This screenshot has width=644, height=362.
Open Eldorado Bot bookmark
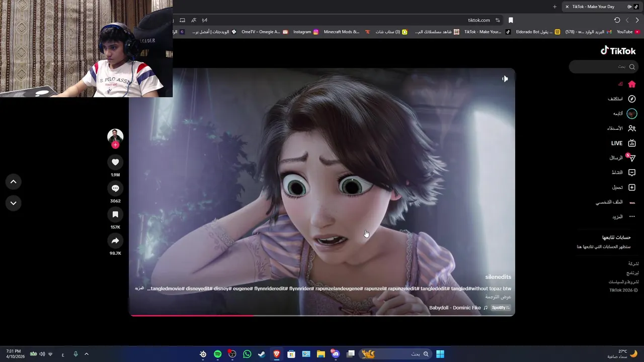(x=538, y=32)
